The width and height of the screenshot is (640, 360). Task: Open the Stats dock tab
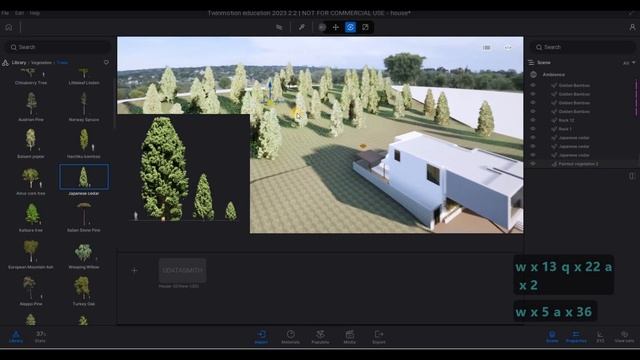[40, 337]
